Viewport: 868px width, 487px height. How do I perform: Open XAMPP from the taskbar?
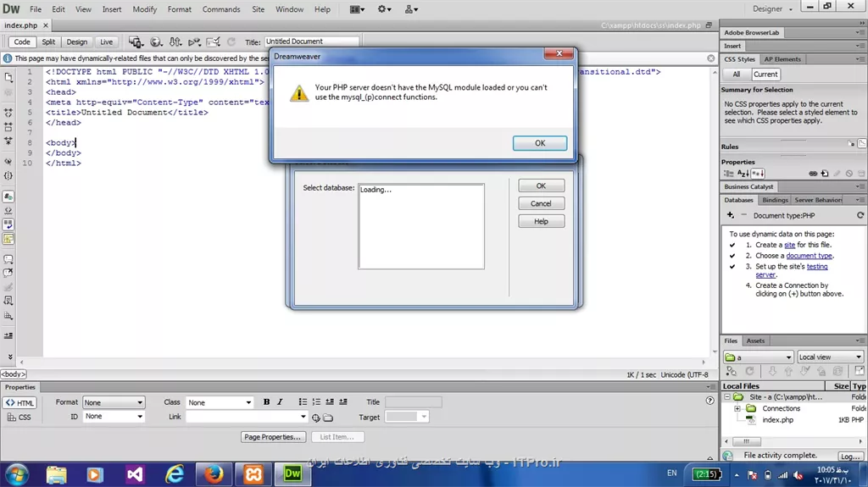coord(253,474)
